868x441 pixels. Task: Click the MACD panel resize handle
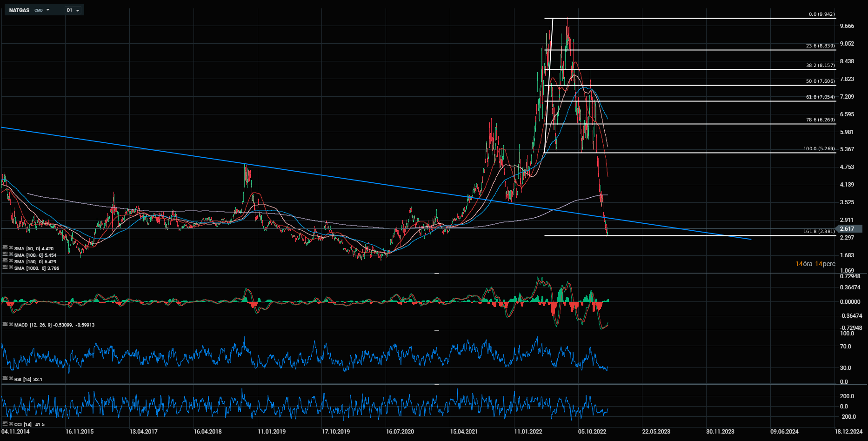[x=437, y=274]
